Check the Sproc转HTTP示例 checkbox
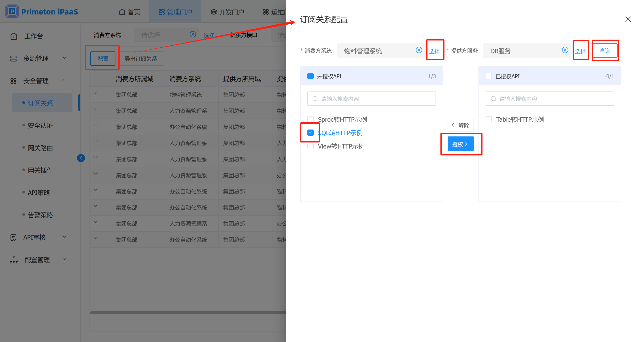This screenshot has width=644, height=342. coord(310,119)
